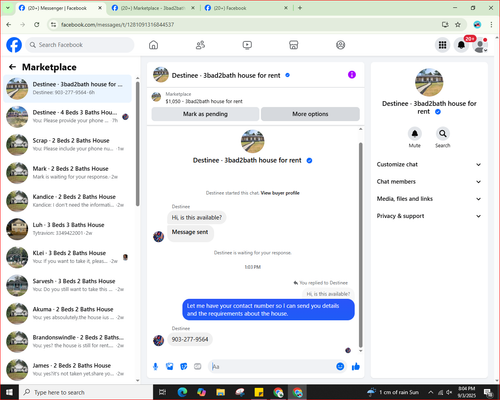Expand Media, files and links section
Viewport: 500px width, 400px height.
click(x=429, y=199)
